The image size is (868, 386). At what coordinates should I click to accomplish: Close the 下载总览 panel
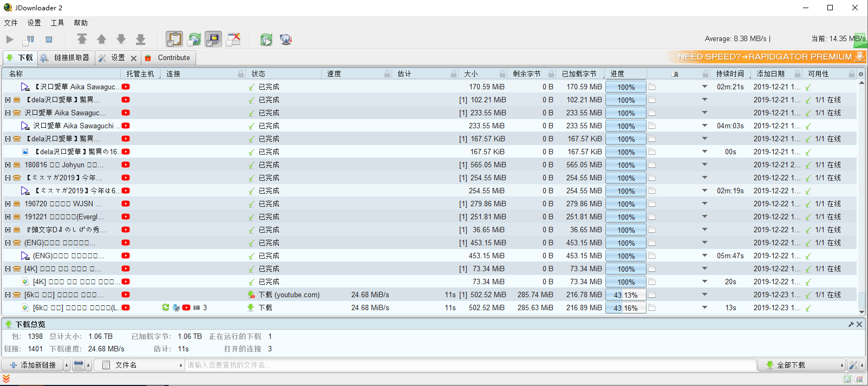pyautogui.click(x=859, y=324)
